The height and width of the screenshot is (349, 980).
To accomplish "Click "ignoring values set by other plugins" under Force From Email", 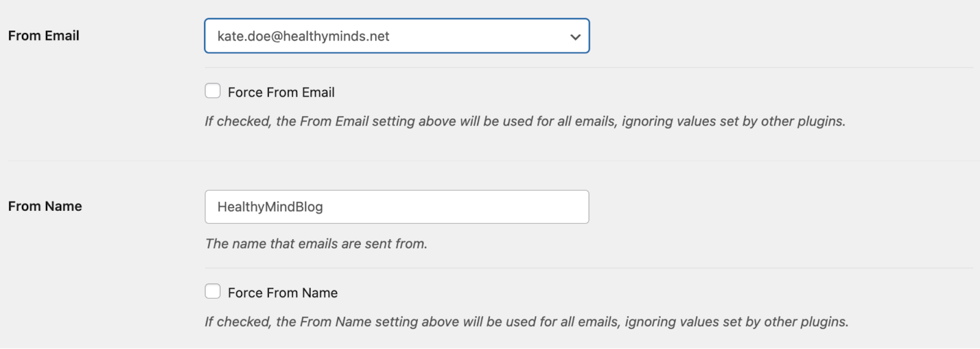I will 734,121.
